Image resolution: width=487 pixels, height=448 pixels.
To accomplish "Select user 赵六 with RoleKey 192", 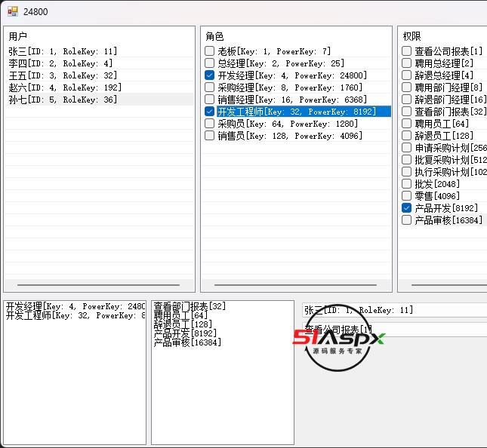I will click(65, 87).
